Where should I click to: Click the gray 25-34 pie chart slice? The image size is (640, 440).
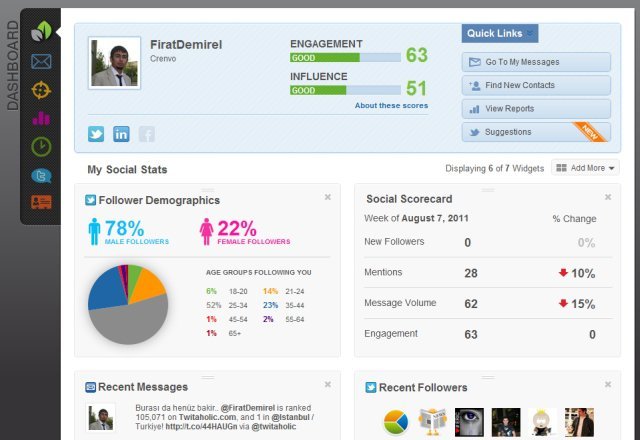[131, 324]
